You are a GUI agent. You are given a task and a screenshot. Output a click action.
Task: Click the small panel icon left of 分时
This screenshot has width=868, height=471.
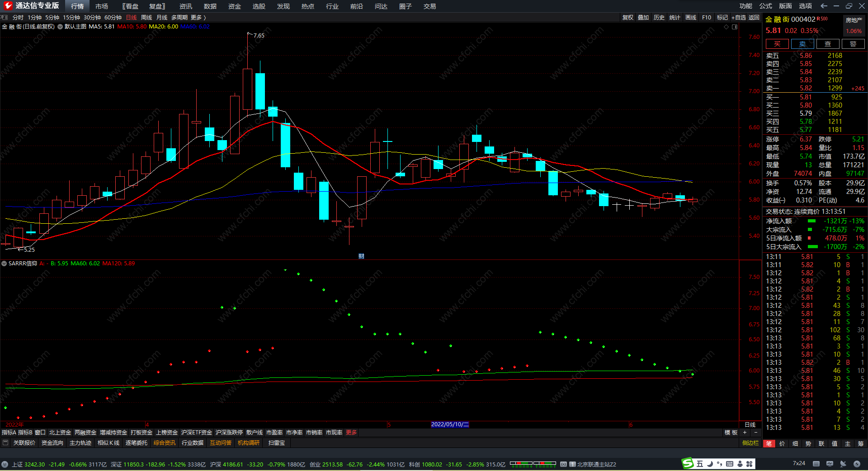(5, 18)
